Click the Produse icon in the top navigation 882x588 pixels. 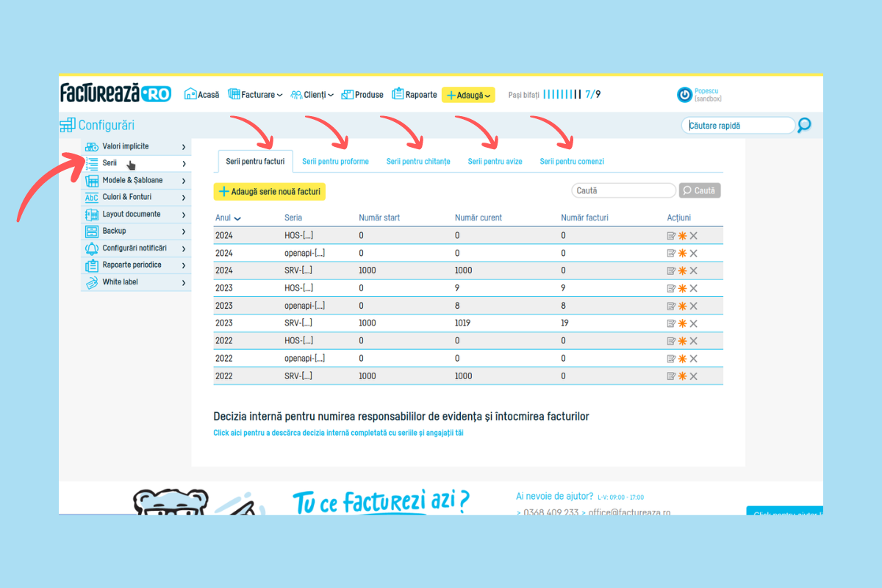348,95
